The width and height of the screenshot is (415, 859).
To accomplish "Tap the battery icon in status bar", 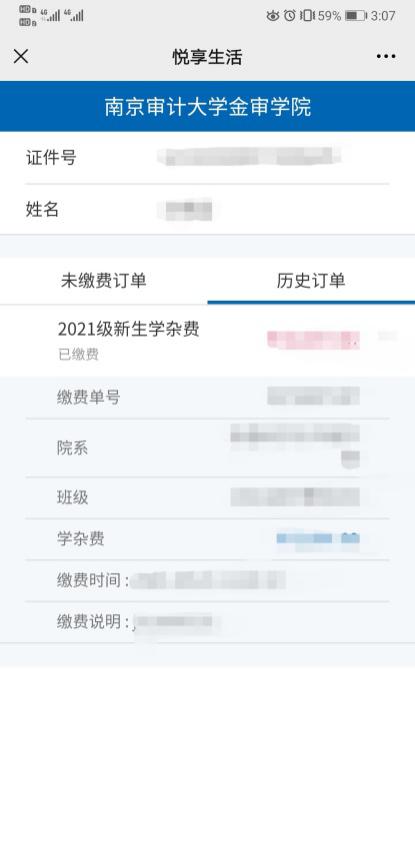I will [355, 15].
